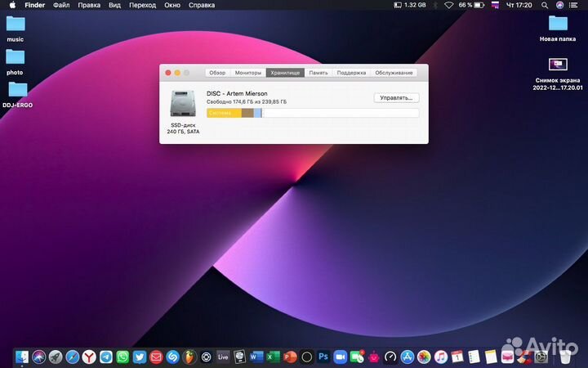This screenshot has height=368, width=588.
Task: Open Calendar from the dock
Action: [457, 357]
